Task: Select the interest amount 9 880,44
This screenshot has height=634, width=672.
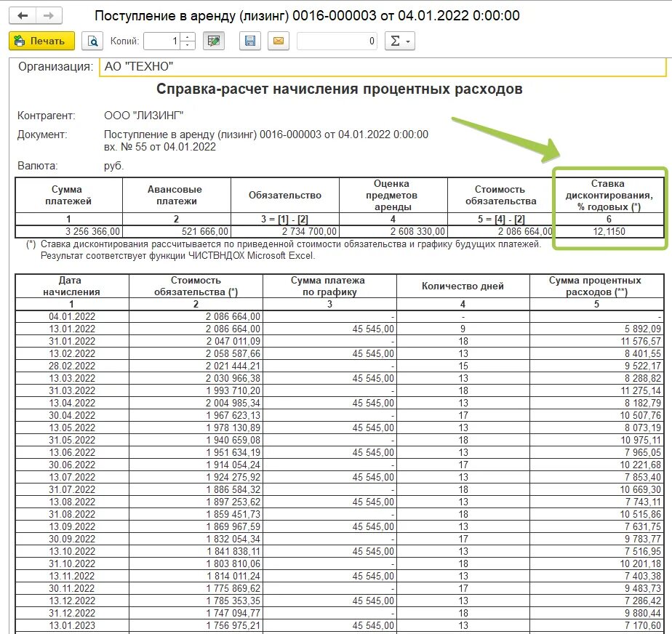Action: [x=596, y=614]
